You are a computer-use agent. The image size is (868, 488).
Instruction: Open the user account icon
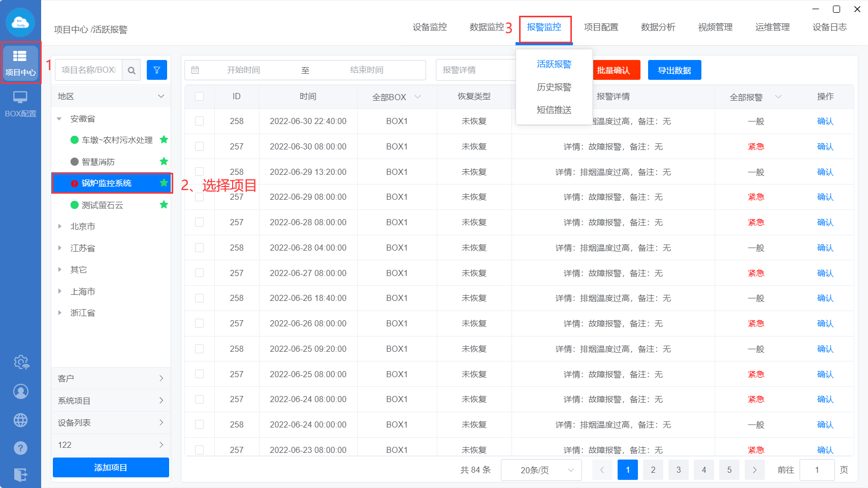[x=21, y=391]
